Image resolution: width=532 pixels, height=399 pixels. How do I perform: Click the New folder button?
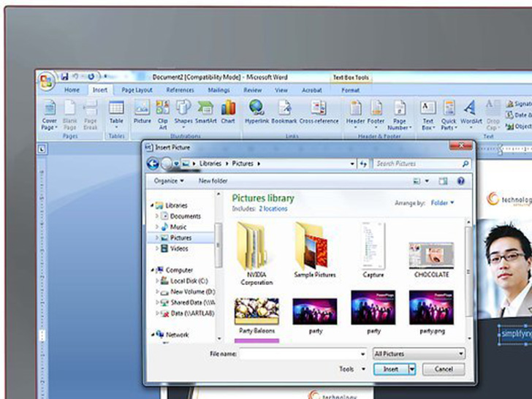[213, 180]
